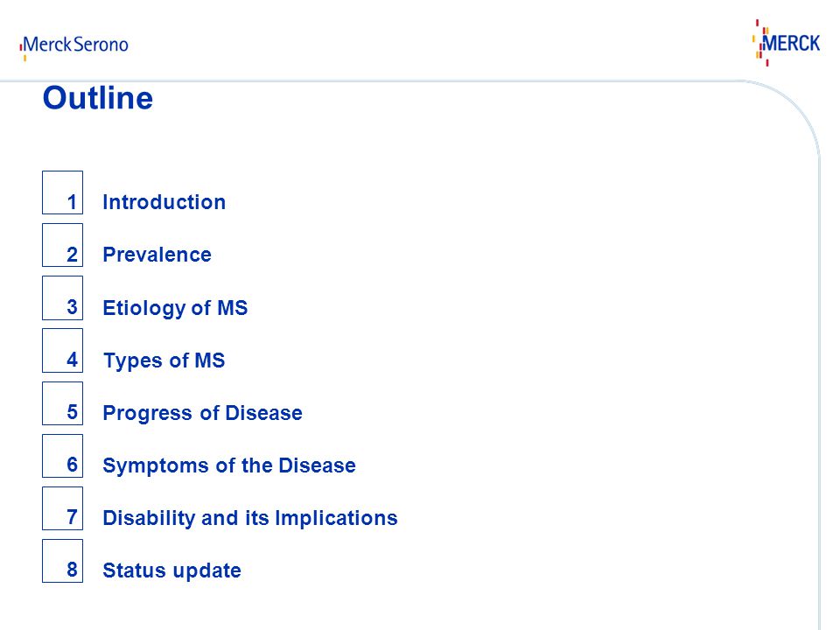
Task: Go to Symptoms of the Disease
Action: coord(229,465)
